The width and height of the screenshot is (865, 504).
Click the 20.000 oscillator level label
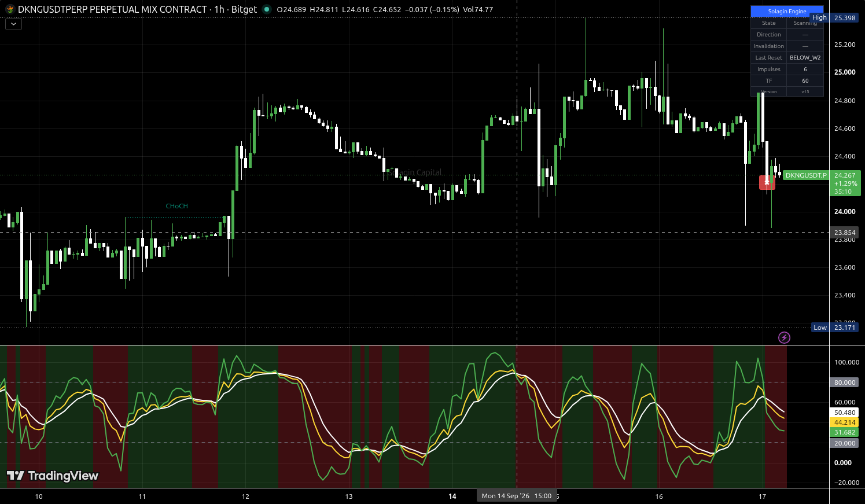845,443
